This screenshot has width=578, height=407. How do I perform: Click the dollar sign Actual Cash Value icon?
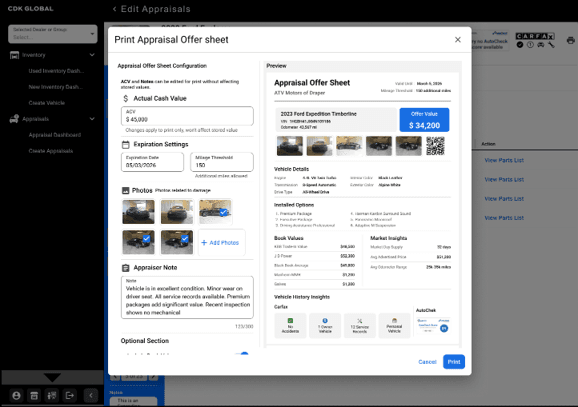126,98
